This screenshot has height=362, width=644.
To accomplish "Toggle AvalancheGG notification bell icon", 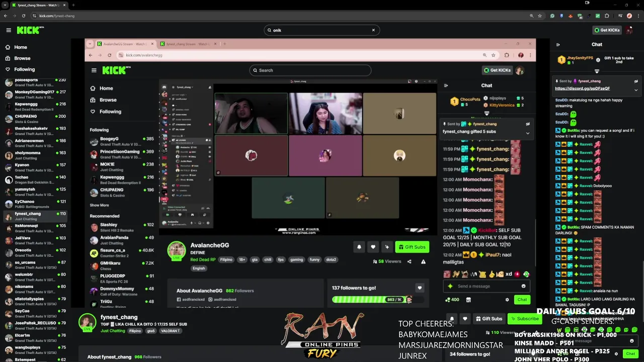I will 359,247.
